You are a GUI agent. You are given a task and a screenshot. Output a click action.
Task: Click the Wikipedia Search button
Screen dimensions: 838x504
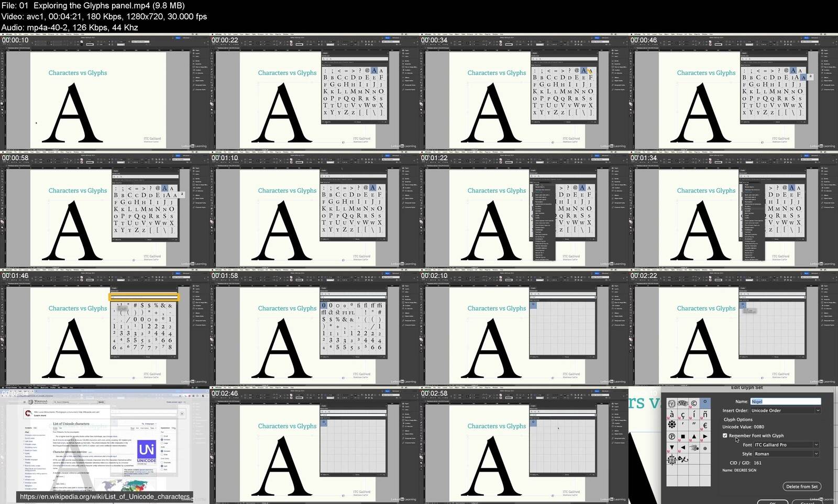101,402
